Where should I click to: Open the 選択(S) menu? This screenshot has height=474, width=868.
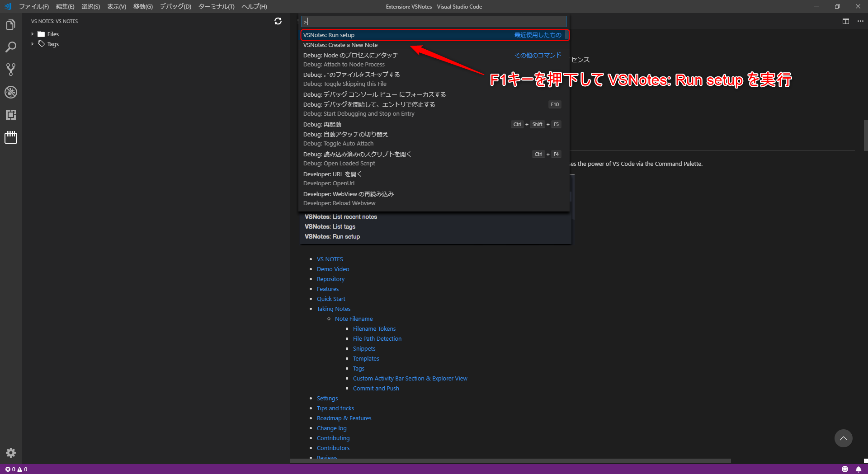coord(90,6)
